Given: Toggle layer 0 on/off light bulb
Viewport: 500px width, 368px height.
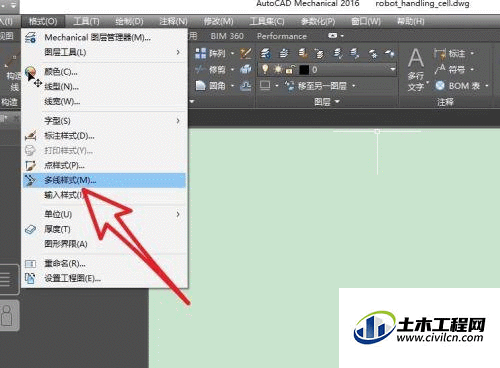Looking at the screenshot, I should point(265,70).
